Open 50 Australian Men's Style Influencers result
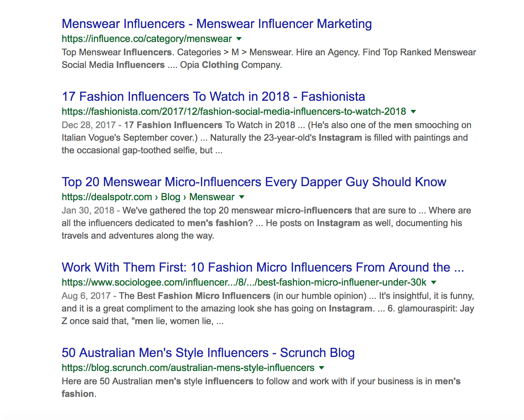Viewport: 524px width, 420px height. click(x=208, y=353)
